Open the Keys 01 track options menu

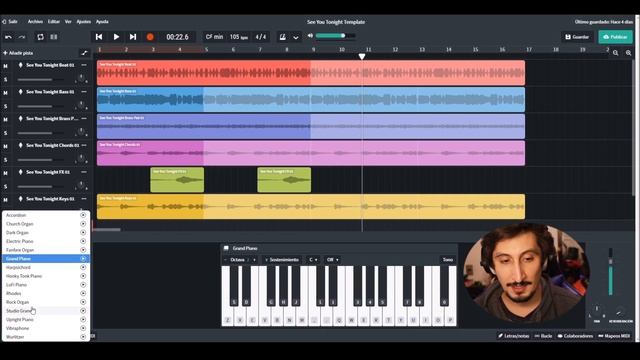(84, 199)
